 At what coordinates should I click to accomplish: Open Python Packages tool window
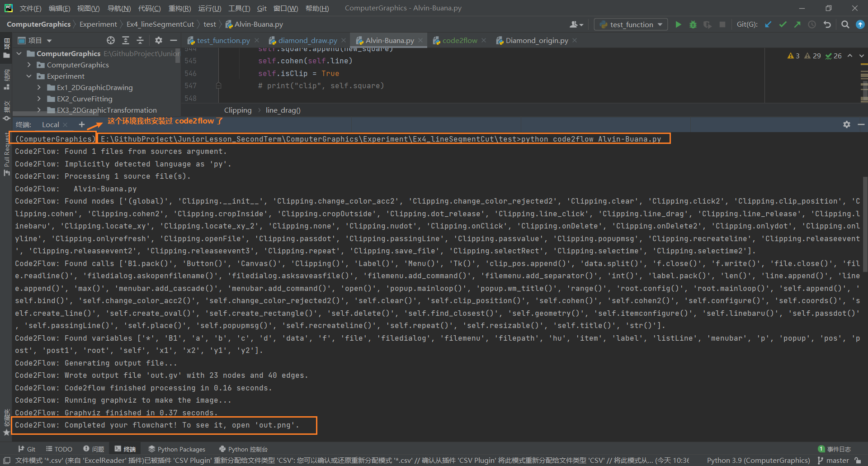pyautogui.click(x=177, y=449)
